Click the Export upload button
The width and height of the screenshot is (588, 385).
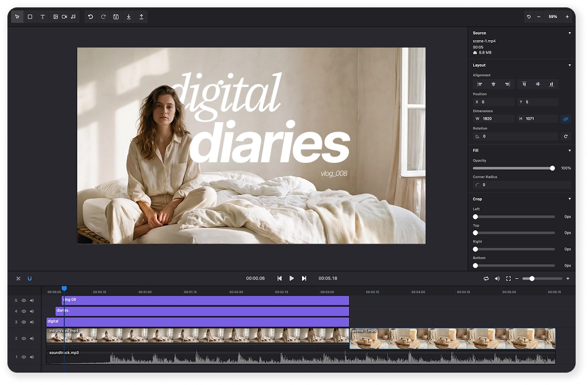click(x=141, y=17)
